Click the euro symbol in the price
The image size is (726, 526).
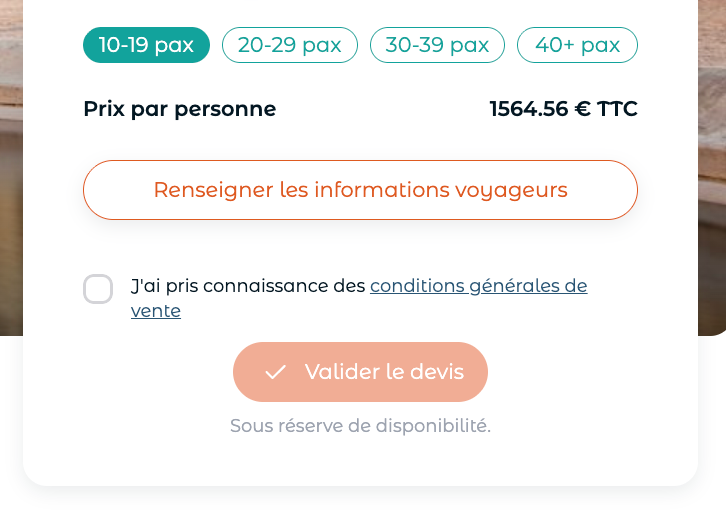582,109
